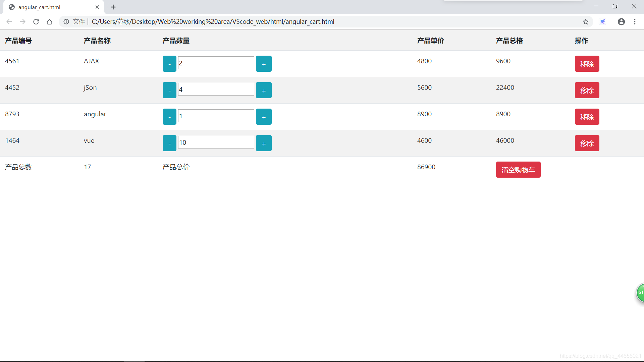Decrease angular quantity with minus button

(169, 117)
